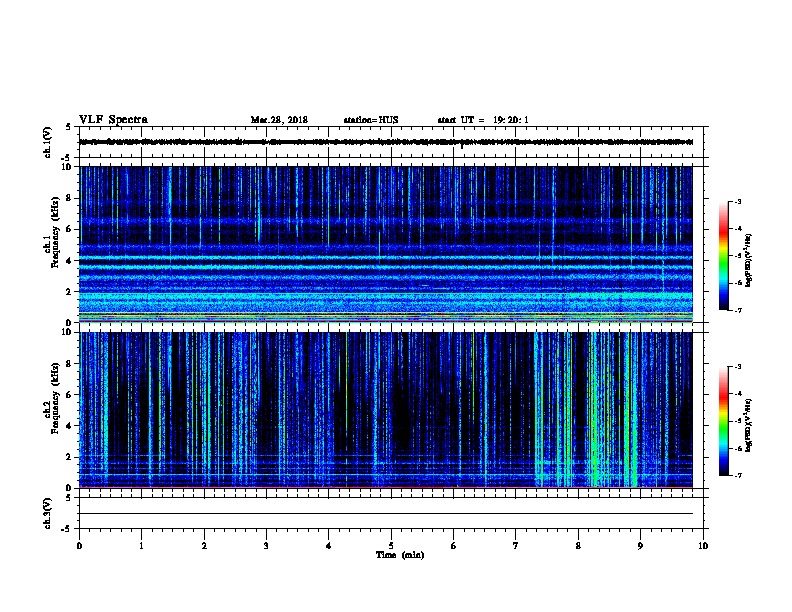Select the ch.1 "Frequency (kHz)" axis label
Screen dimensions: 792x612
pyautogui.click(x=55, y=232)
